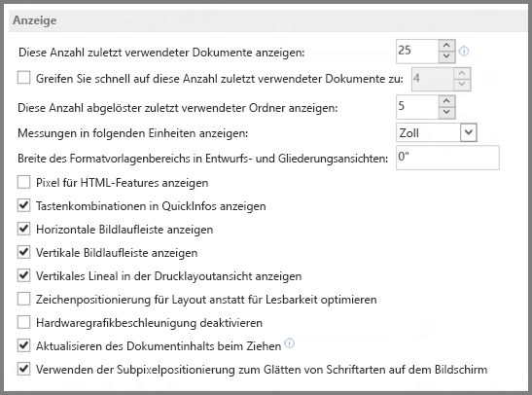The height and width of the screenshot is (395, 532).
Task: Increase recent folders count (5) with up arrow
Action: [446, 101]
